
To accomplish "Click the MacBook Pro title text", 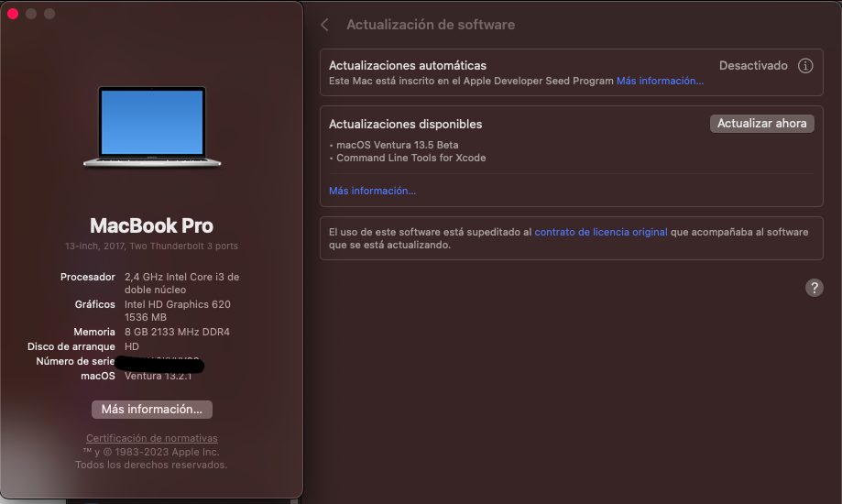I will [151, 225].
